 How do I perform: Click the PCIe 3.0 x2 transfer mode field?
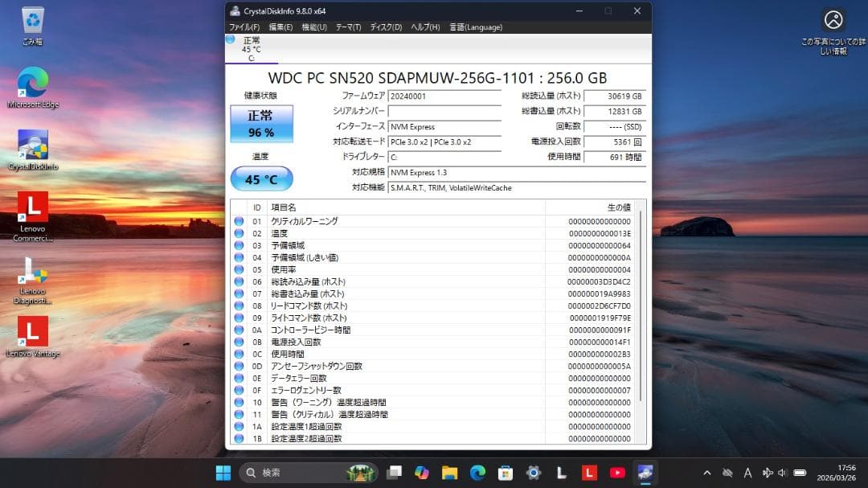[x=444, y=142]
